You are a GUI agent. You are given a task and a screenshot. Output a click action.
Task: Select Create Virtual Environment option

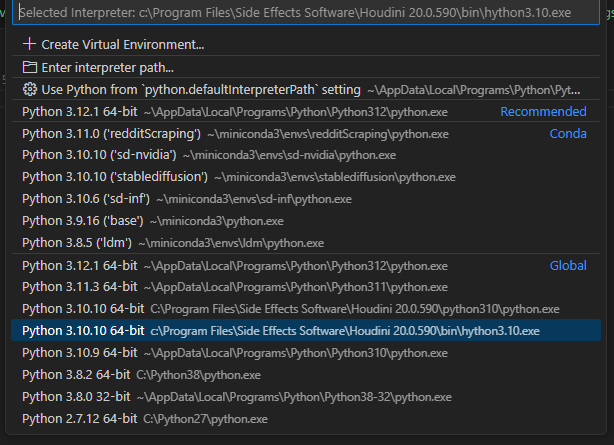click(306, 44)
